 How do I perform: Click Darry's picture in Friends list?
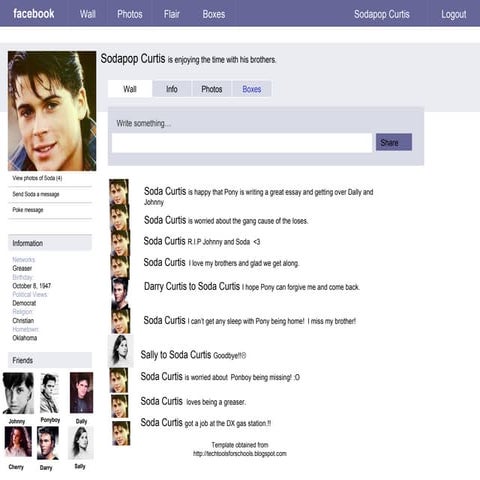(x=48, y=443)
